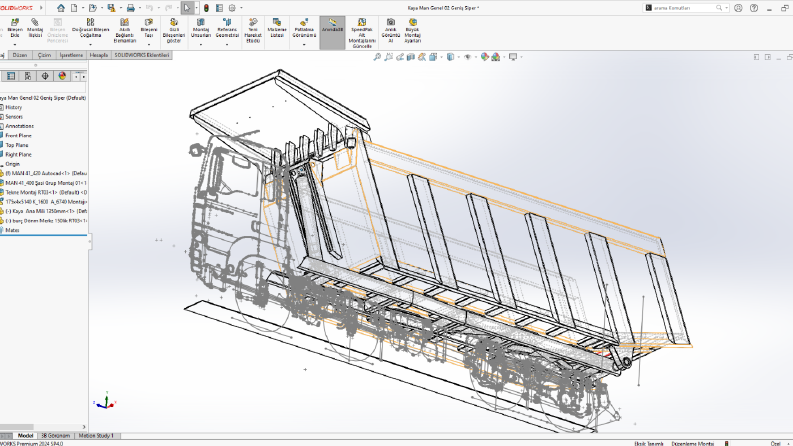
Task: Click Büyük Montaj Ayarları tool
Action: tap(413, 30)
